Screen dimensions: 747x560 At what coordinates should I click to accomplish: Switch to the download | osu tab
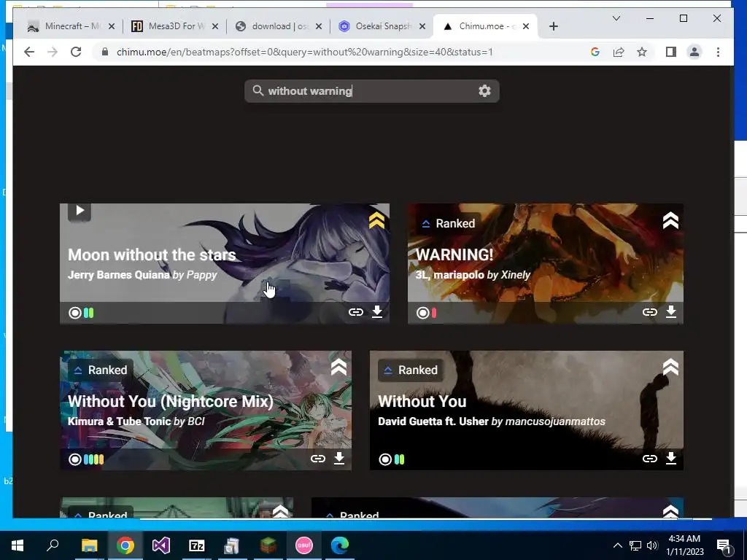(279, 26)
